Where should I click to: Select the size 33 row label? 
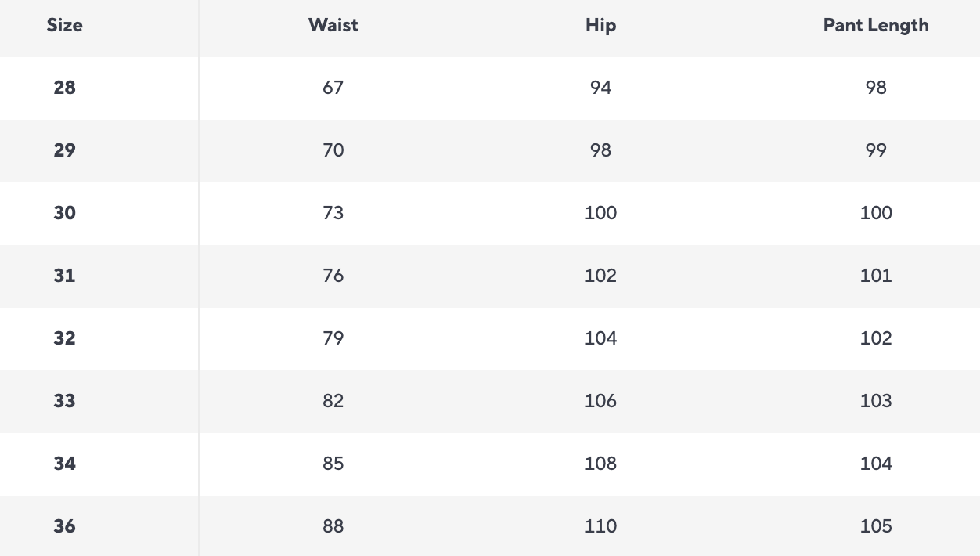pyautogui.click(x=64, y=401)
